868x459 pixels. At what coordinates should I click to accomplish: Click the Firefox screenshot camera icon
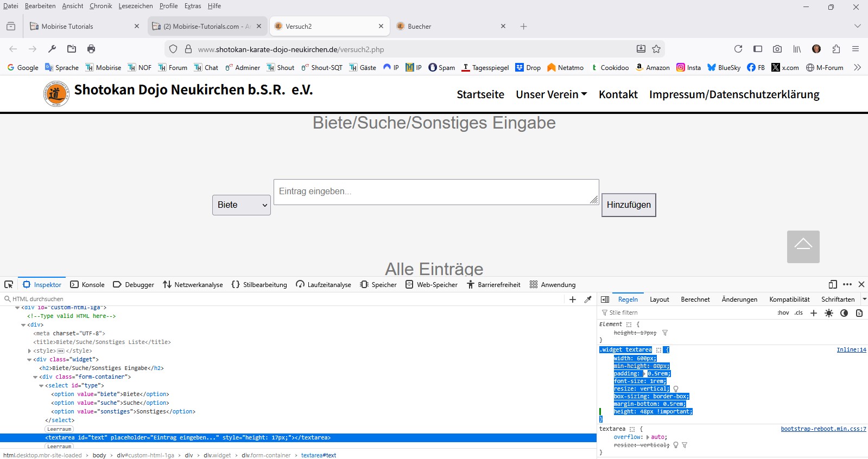point(777,49)
